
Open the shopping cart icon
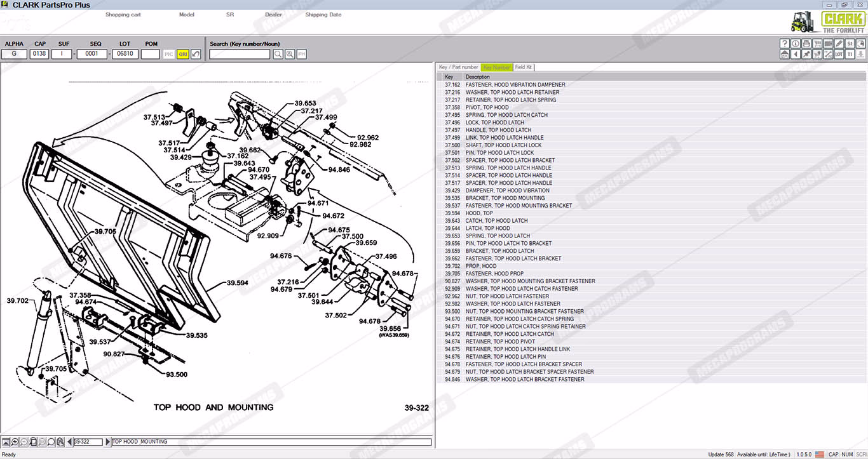click(x=817, y=44)
